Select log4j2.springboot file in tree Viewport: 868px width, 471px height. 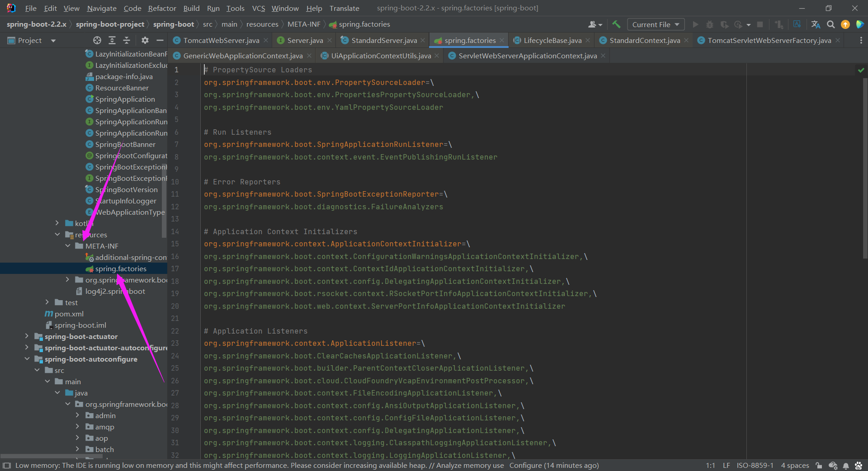(115, 291)
